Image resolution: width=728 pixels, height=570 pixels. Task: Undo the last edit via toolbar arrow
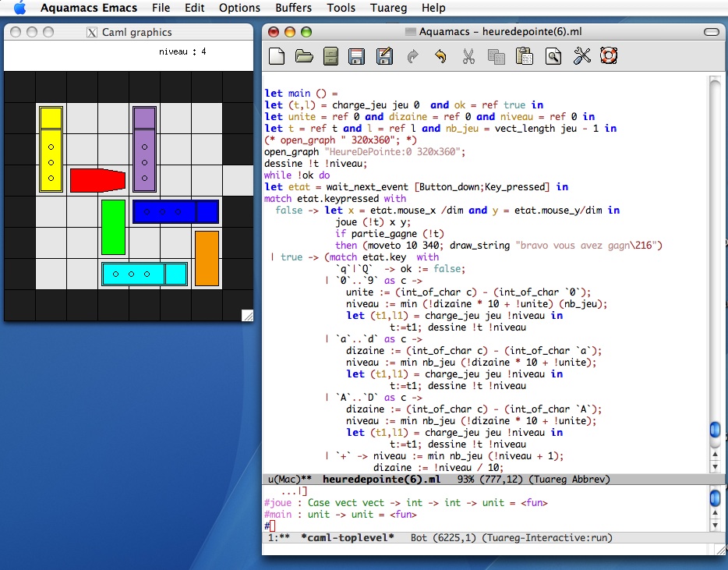(440, 57)
